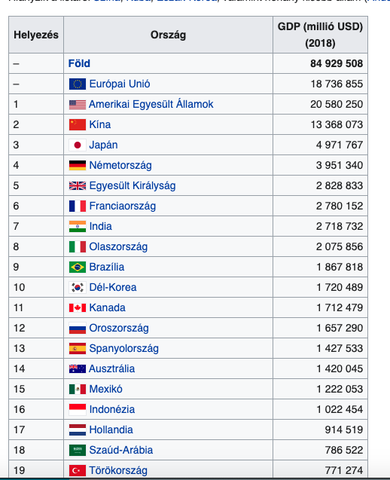The height and width of the screenshot is (480, 390).
Task: Click the Italian flag next to Olaszország
Action: 77,247
